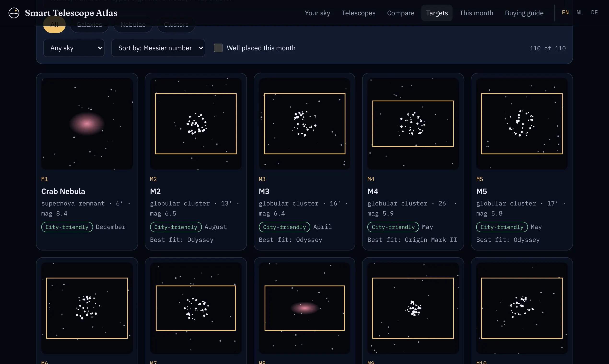Click City-friendly badge on M4 card
The image size is (609, 364).
point(393,227)
